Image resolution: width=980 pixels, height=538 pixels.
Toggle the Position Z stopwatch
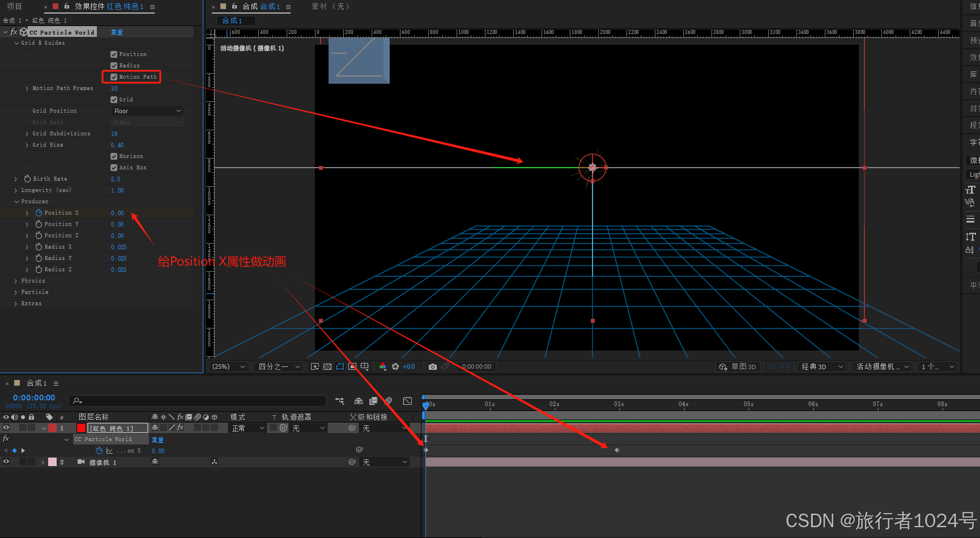click(x=39, y=236)
